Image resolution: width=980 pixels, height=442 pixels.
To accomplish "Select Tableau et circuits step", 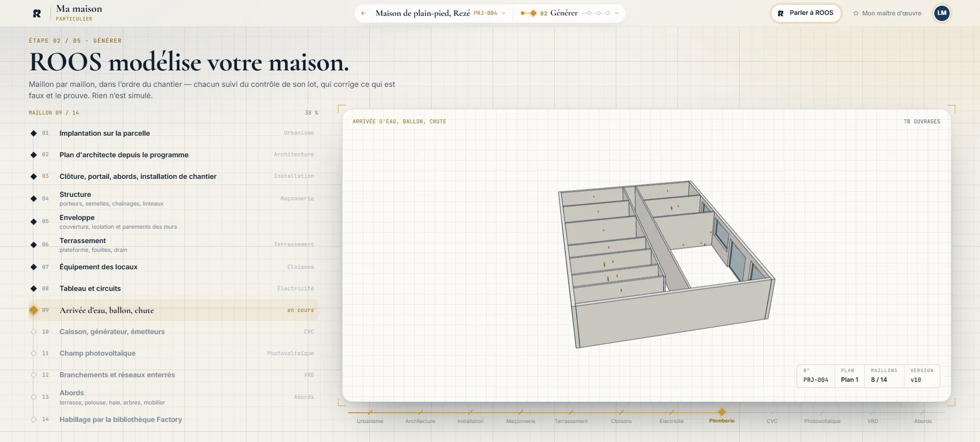I will click(x=173, y=288).
